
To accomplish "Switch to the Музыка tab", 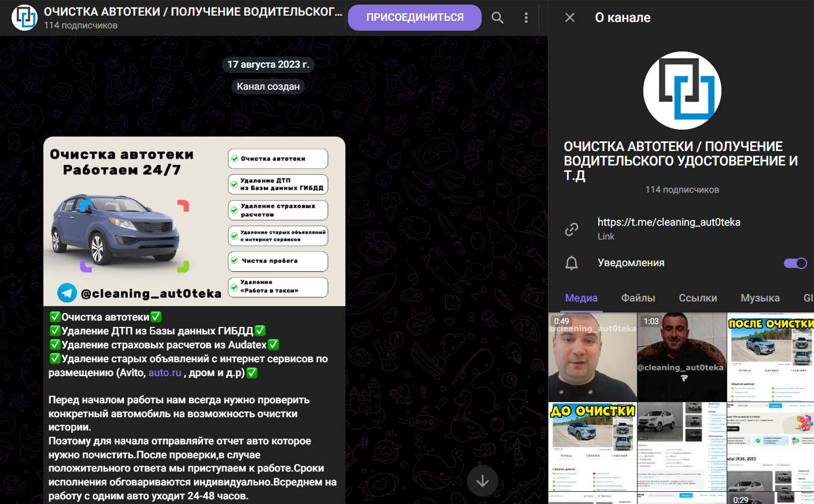I will 760,298.
